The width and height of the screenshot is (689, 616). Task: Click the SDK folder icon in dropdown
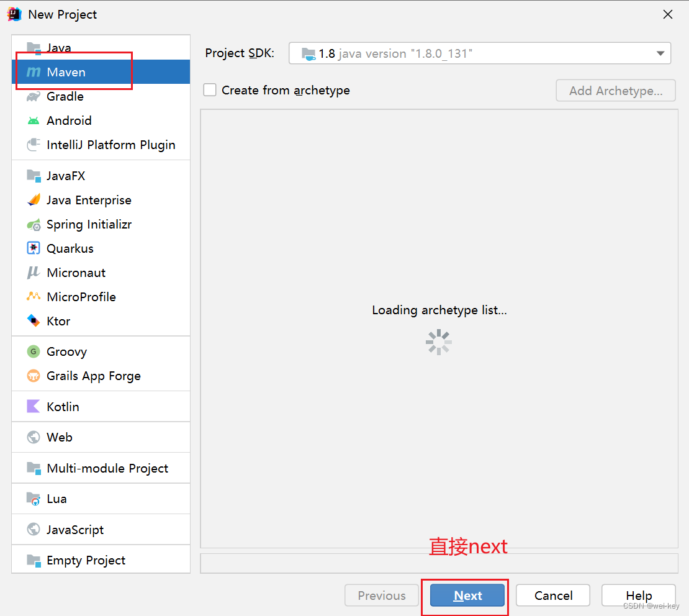(308, 53)
